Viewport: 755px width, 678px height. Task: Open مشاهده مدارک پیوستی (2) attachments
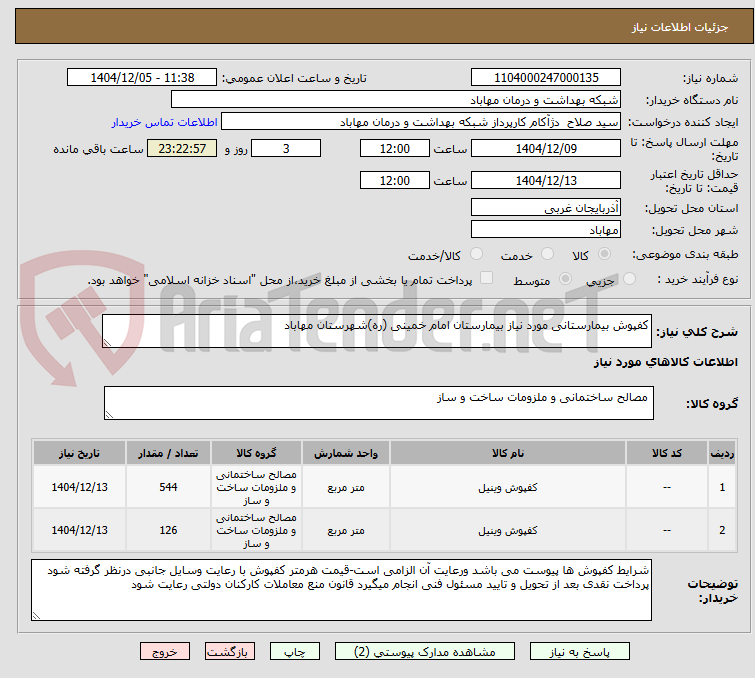pyautogui.click(x=425, y=652)
